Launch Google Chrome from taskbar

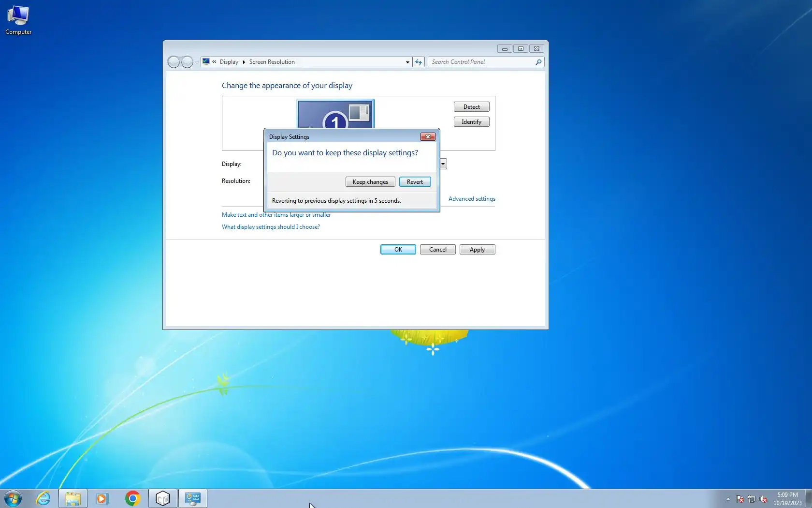(132, 498)
